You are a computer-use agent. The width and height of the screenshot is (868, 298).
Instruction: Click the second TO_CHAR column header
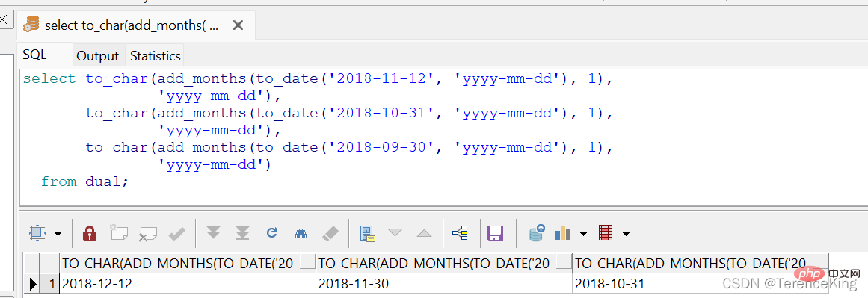(x=444, y=263)
